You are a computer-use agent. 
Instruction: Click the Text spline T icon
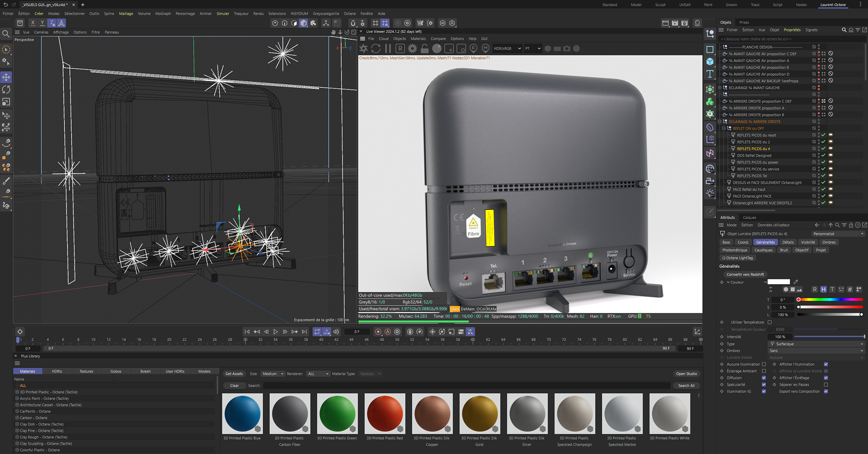(710, 74)
